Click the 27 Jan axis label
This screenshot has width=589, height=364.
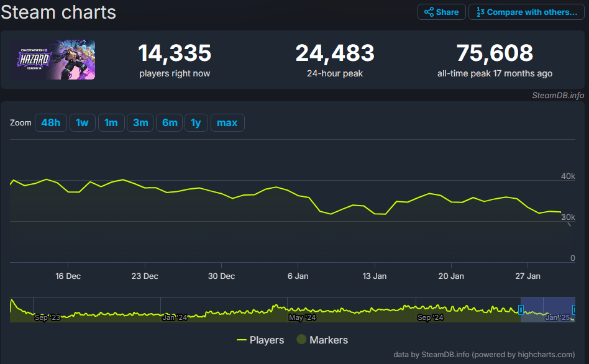click(527, 276)
